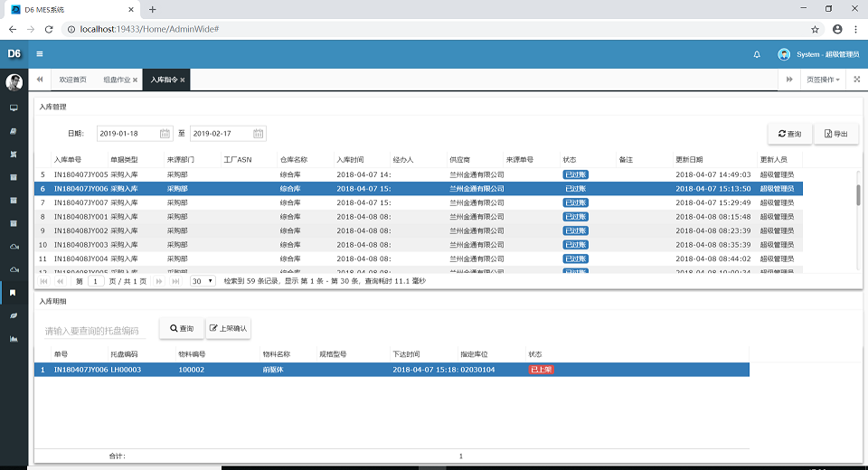Open the Chrome profile icon
The width and height of the screenshot is (868, 470).
(837, 29)
